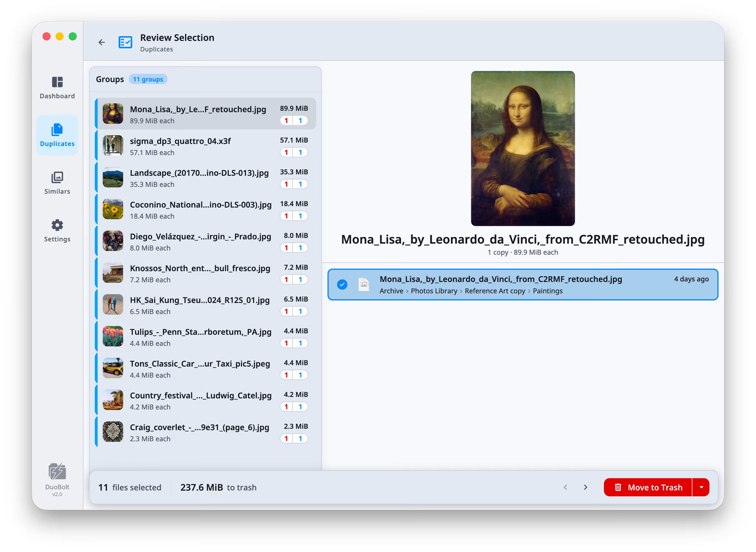Screen dimensions: 756x552
Task: Click 'Archive' in the file path breadcrumb
Action: coord(391,291)
